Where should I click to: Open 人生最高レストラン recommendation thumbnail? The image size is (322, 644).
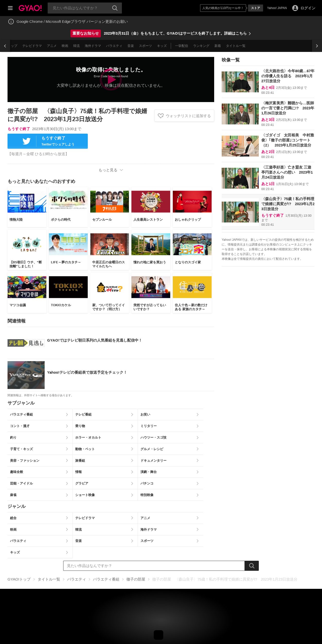(x=151, y=202)
